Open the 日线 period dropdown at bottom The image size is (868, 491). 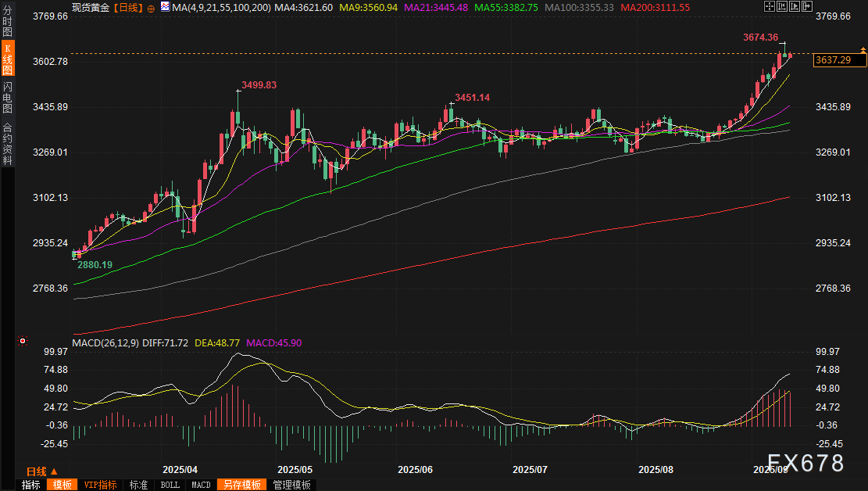click(41, 471)
